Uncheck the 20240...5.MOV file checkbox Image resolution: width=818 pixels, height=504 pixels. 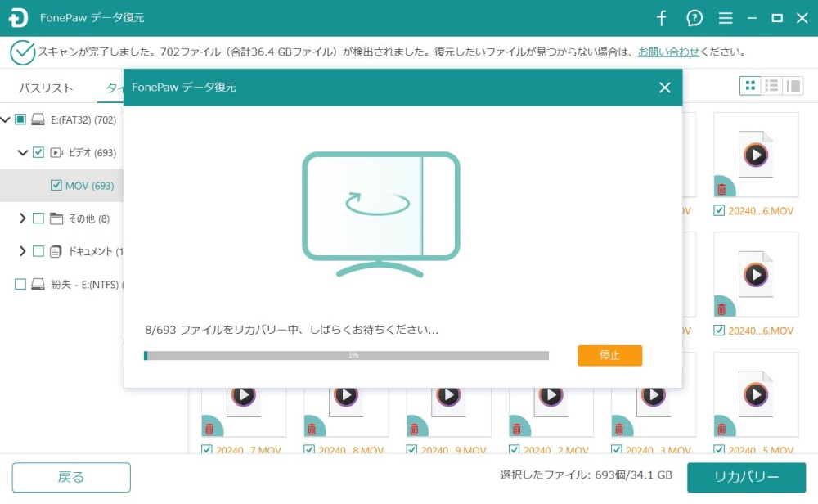coord(719,449)
